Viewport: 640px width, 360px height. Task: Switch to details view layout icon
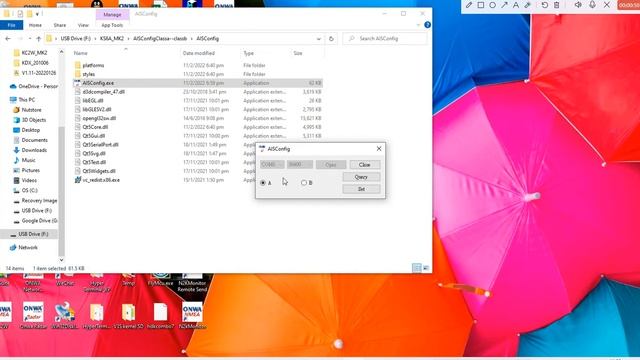tap(416, 268)
